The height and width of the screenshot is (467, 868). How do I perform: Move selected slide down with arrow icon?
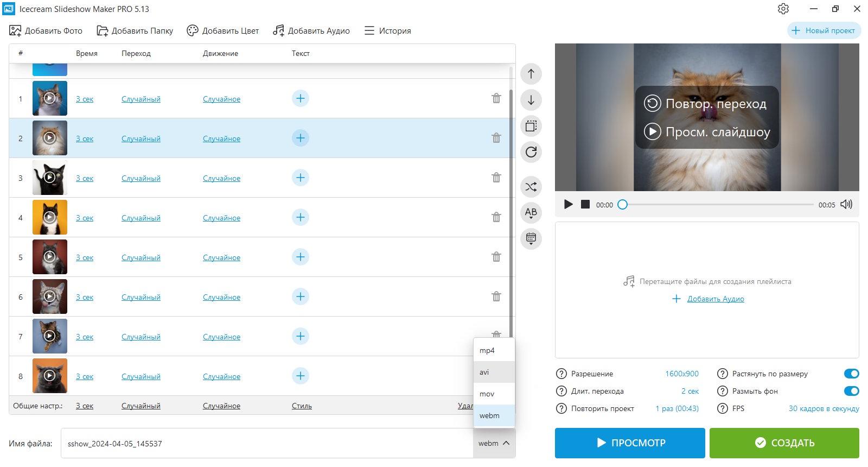(531, 100)
